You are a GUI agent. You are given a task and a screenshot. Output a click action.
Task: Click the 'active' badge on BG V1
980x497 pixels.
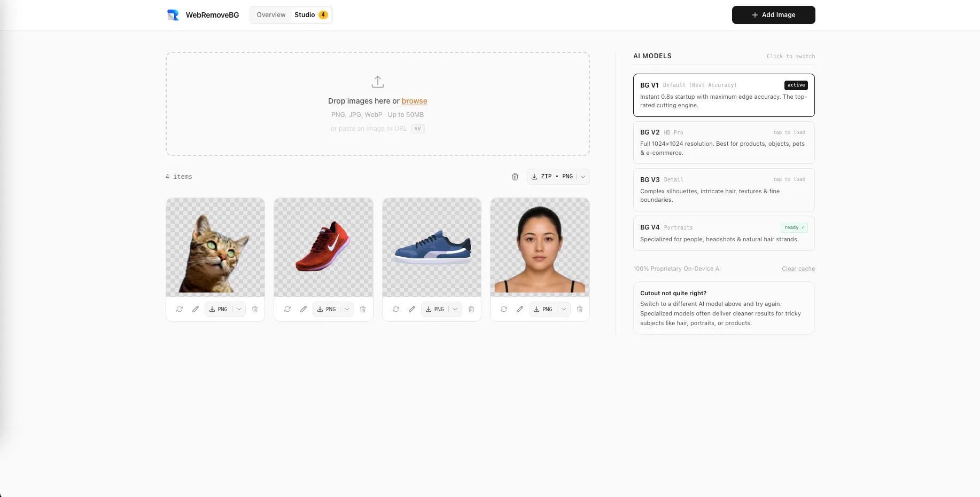click(796, 85)
